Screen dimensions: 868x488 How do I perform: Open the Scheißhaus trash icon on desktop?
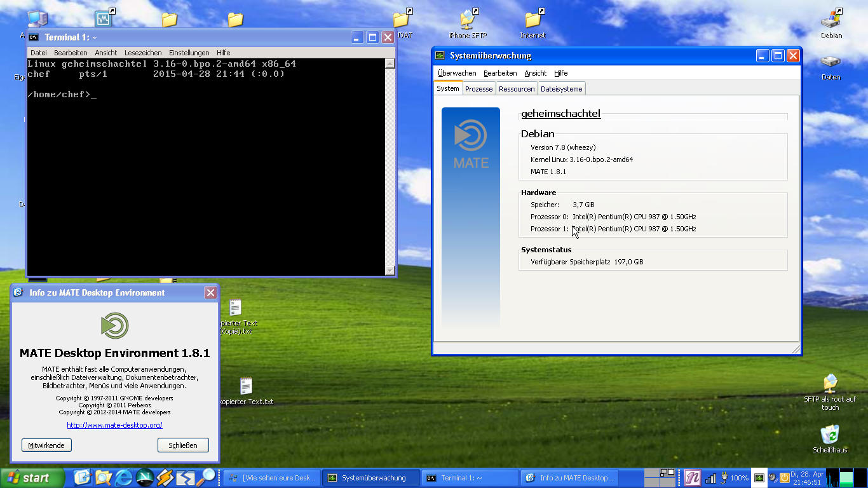pos(830,435)
